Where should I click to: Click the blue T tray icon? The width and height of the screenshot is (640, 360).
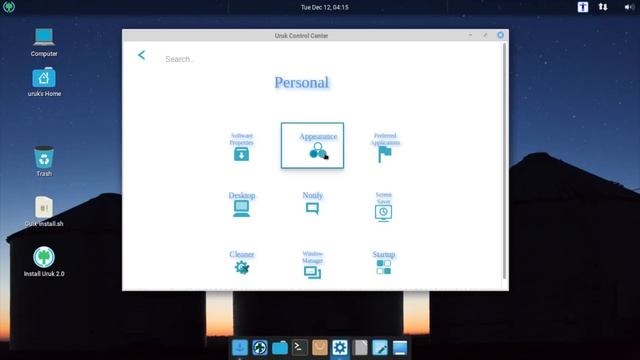(x=583, y=7)
